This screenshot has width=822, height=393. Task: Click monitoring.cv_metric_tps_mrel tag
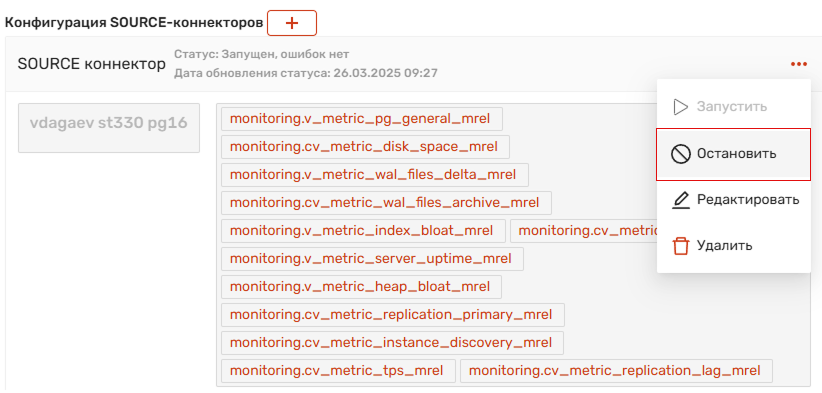(339, 371)
